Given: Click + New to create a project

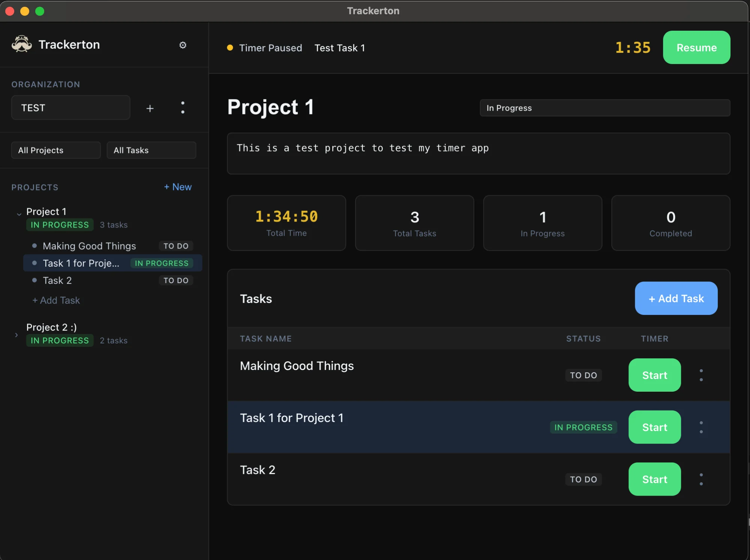Looking at the screenshot, I should click(x=177, y=187).
